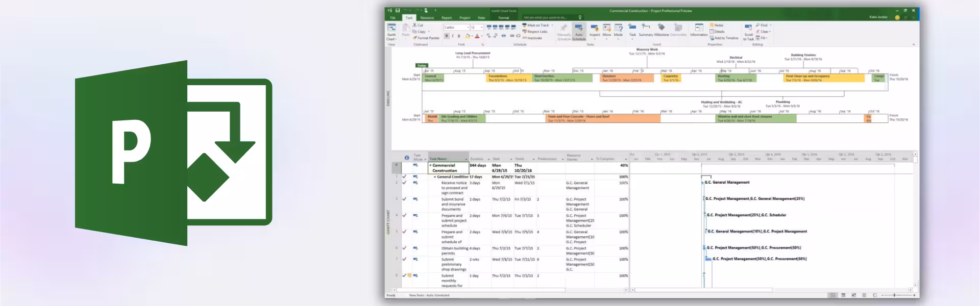
Task: Open the File tab
Action: click(x=393, y=18)
